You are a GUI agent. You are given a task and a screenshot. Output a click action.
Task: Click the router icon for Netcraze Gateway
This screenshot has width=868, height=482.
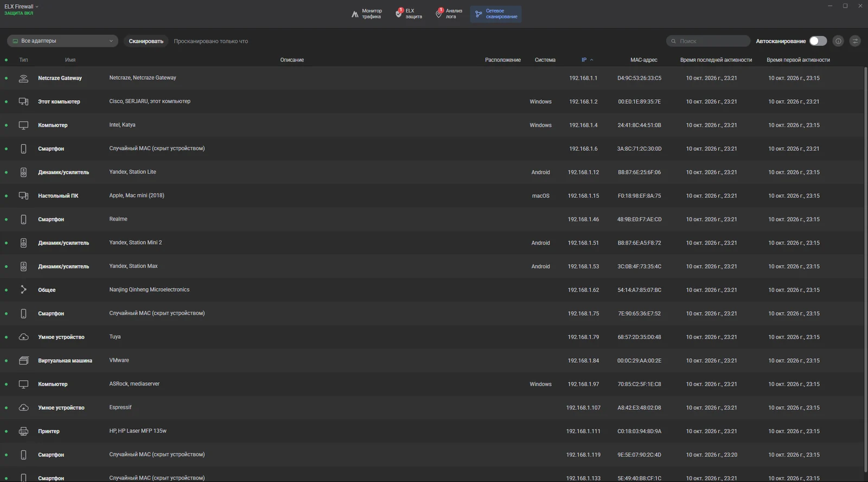coord(23,78)
